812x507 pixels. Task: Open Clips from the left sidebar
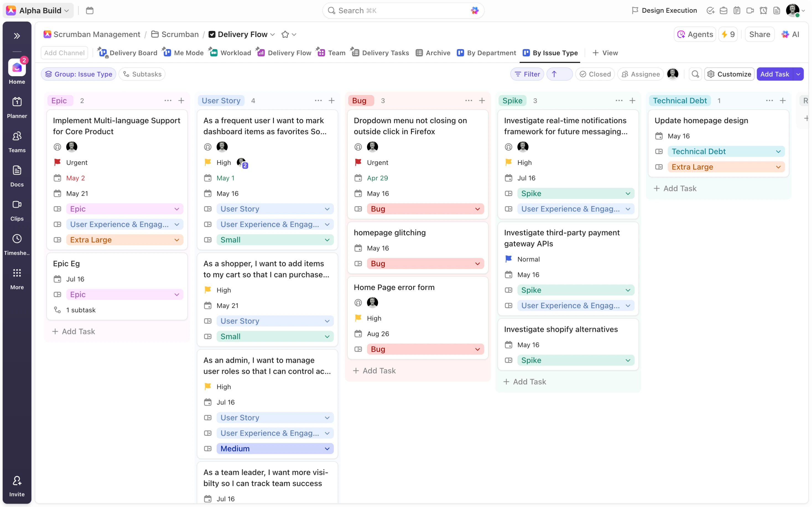tap(17, 210)
